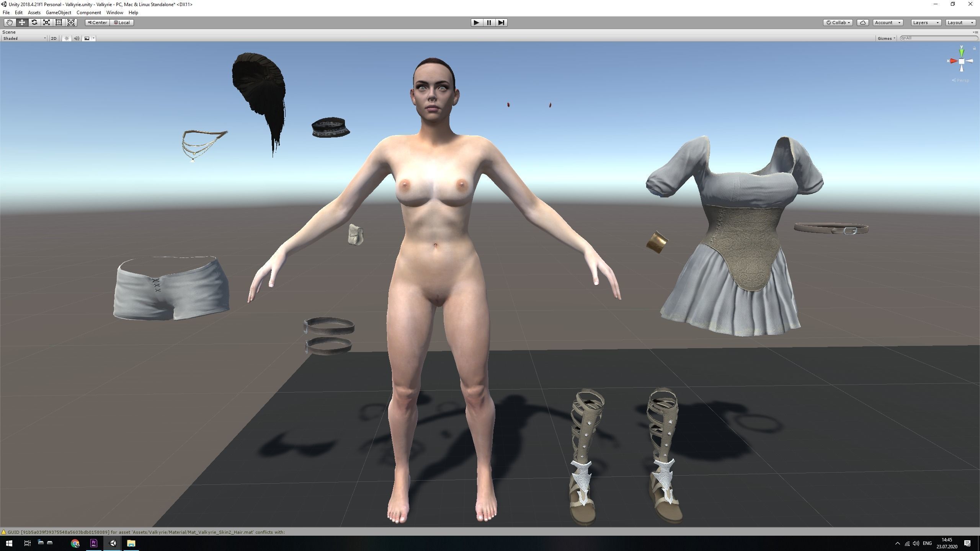Expand the Gizmos dropdown
The image size is (980, 551).
pos(886,38)
